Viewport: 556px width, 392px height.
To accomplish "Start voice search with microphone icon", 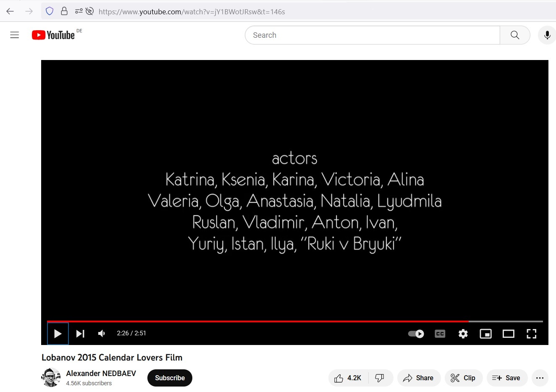I will (547, 35).
